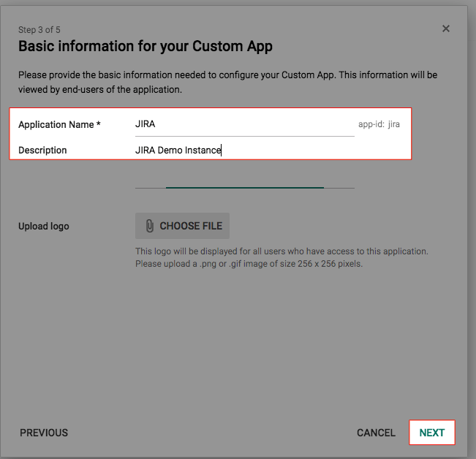Click the 'Upload logo' label

click(x=44, y=226)
